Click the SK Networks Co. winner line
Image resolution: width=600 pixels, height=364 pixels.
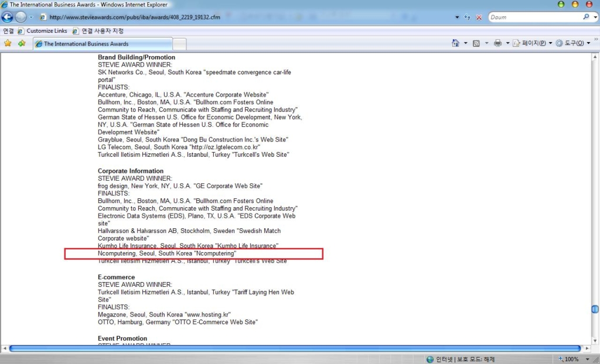tap(195, 76)
